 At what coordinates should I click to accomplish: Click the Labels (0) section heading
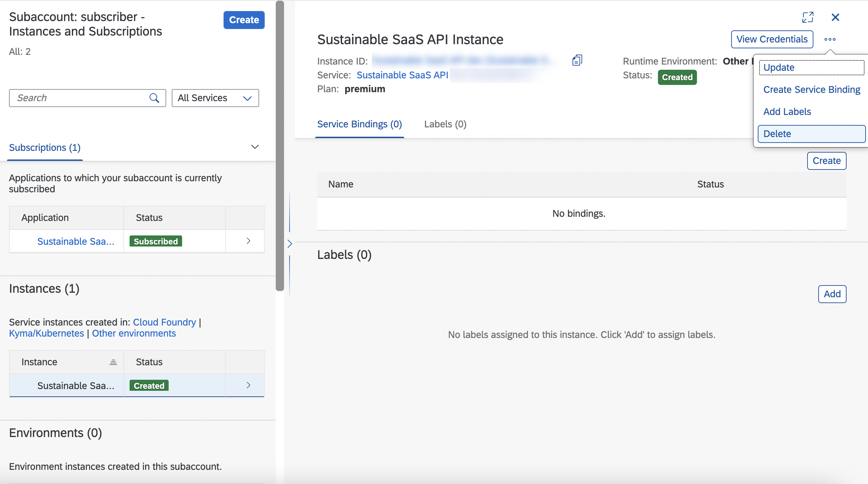pos(344,255)
